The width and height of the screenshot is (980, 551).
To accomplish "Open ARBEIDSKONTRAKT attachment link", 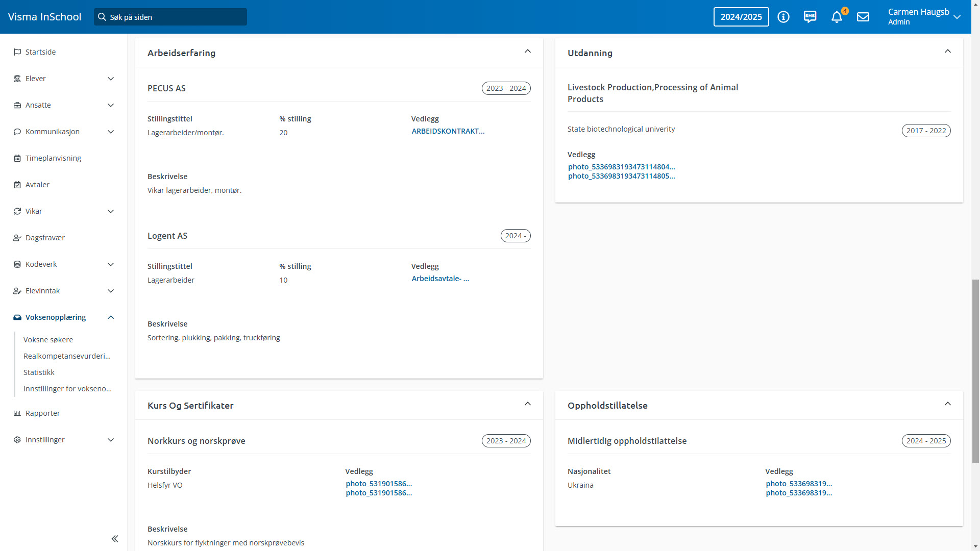I will [x=448, y=131].
